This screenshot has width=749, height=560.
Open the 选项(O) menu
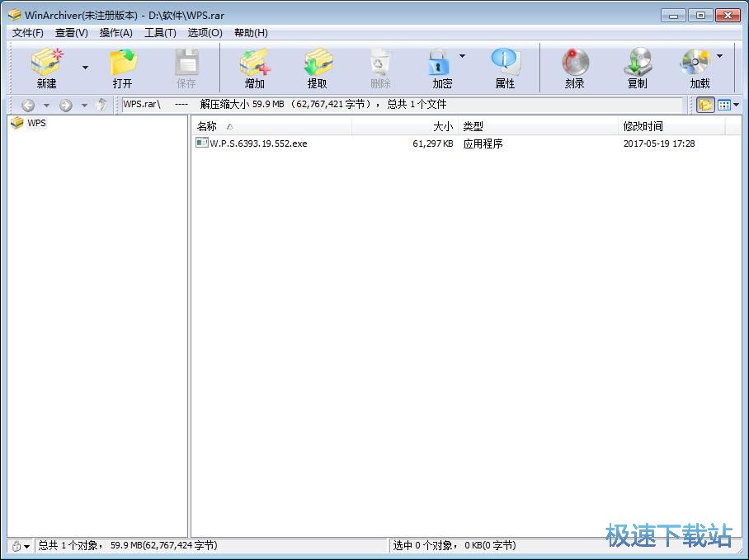pos(203,32)
